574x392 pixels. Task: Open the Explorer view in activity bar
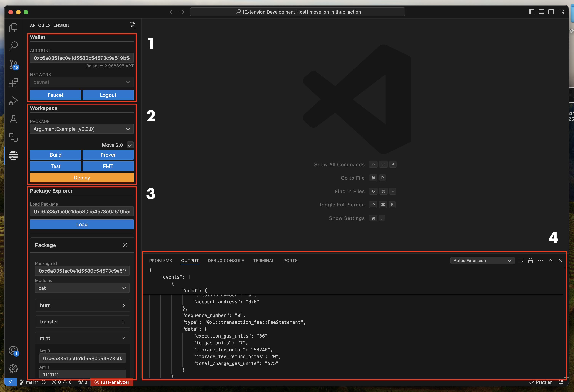pyautogui.click(x=13, y=28)
